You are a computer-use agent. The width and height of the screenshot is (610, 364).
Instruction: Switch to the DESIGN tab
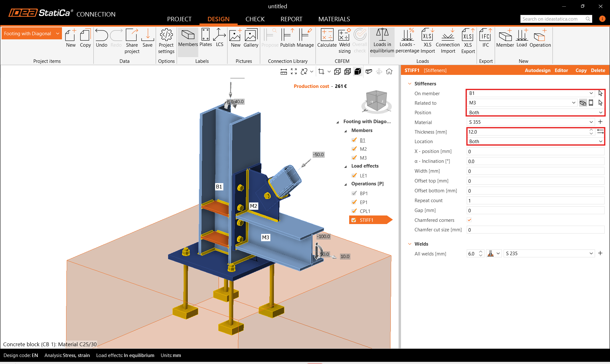point(218,19)
